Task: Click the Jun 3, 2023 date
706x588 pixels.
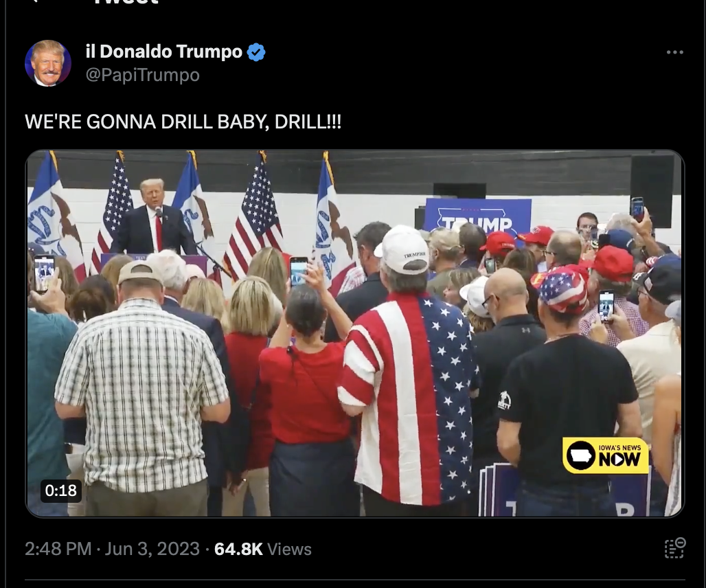Action: 152,549
